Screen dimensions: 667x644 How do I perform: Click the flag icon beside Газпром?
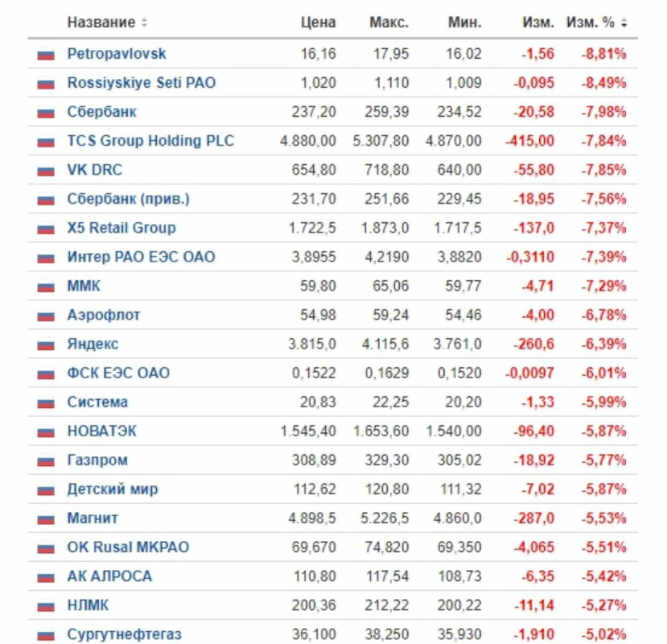tap(45, 460)
